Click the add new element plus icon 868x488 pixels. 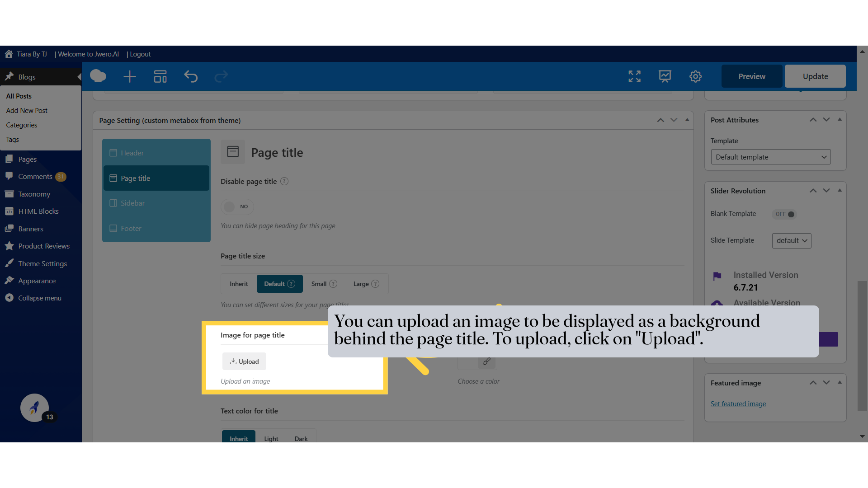tap(130, 76)
